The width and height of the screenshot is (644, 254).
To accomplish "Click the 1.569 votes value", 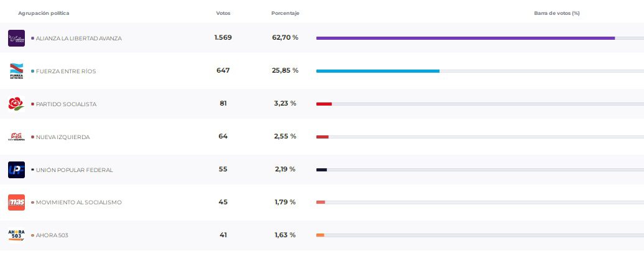I will point(223,38).
